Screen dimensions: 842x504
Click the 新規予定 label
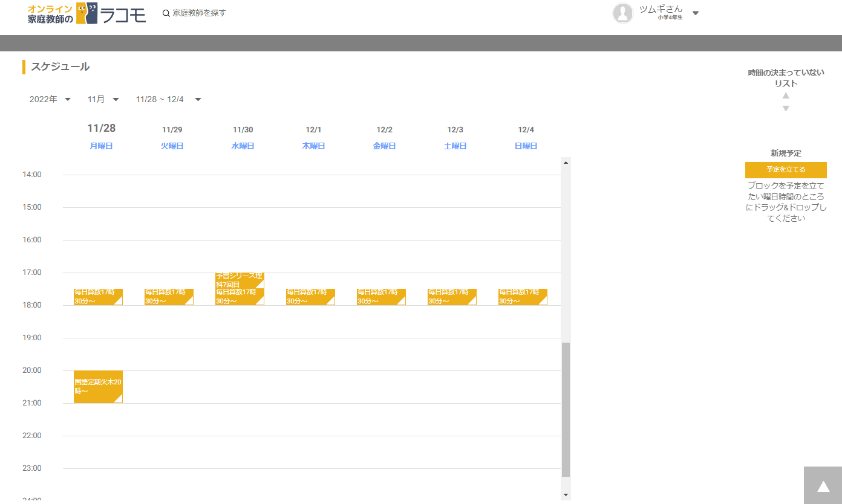tap(786, 153)
